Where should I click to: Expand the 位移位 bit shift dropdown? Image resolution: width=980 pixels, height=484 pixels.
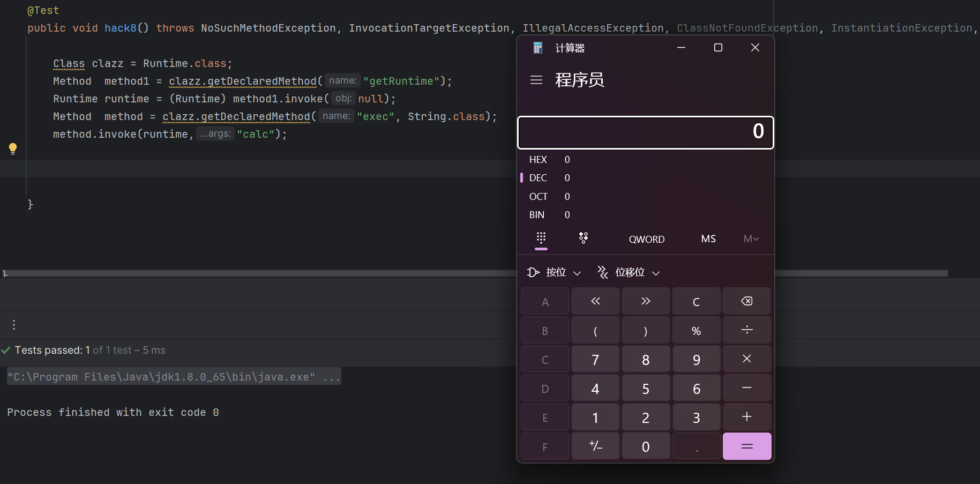tap(629, 273)
